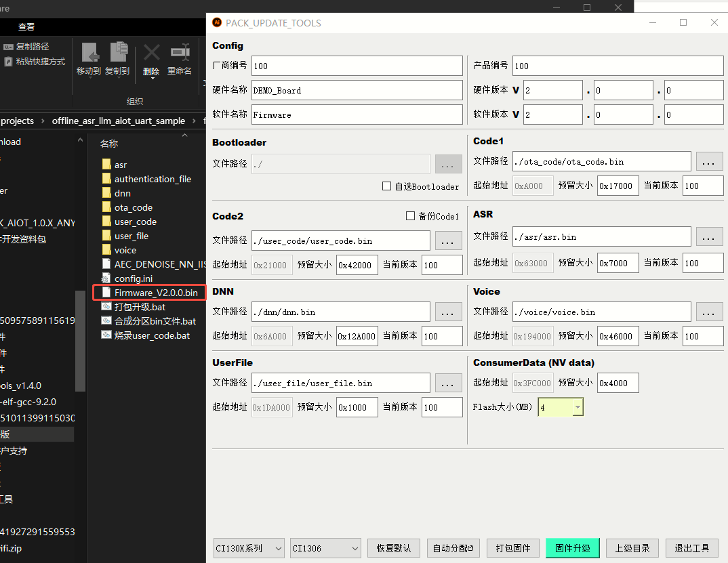This screenshot has width=728, height=563.
Task: Open the ota_code folder
Action: [x=133, y=207]
